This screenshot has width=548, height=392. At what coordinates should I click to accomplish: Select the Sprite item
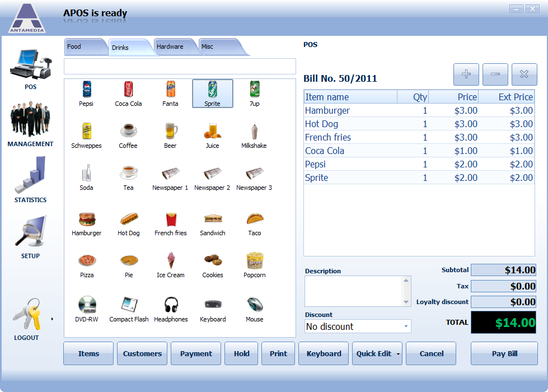coord(213,94)
